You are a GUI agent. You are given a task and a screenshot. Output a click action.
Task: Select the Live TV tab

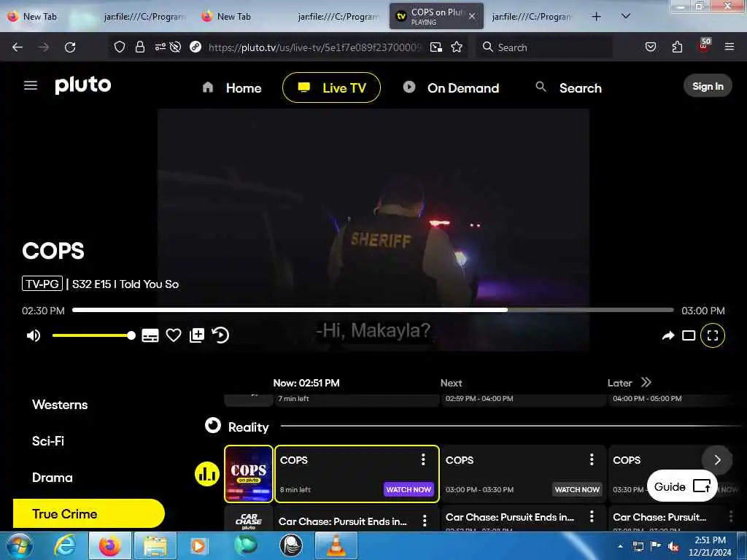(332, 87)
